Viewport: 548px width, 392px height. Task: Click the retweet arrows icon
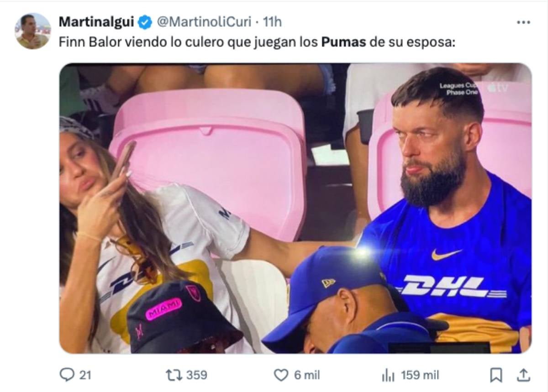(x=174, y=375)
